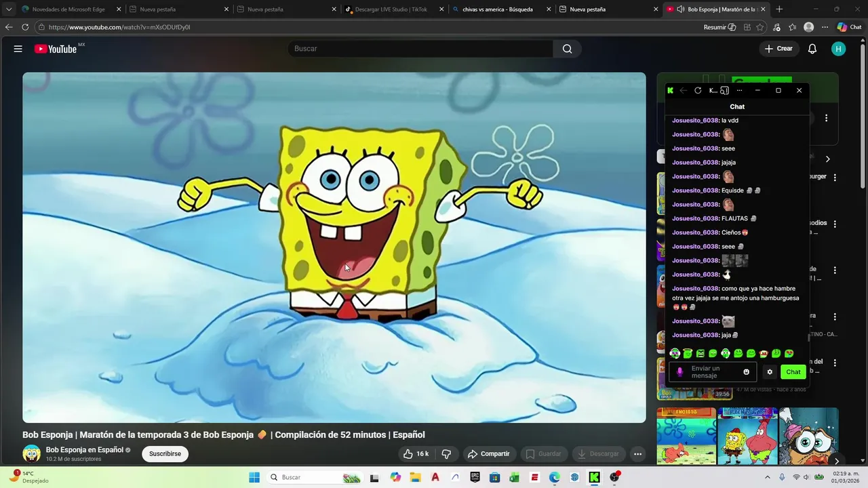
Task: Open more actions menu beside Descargar
Action: [x=637, y=454]
